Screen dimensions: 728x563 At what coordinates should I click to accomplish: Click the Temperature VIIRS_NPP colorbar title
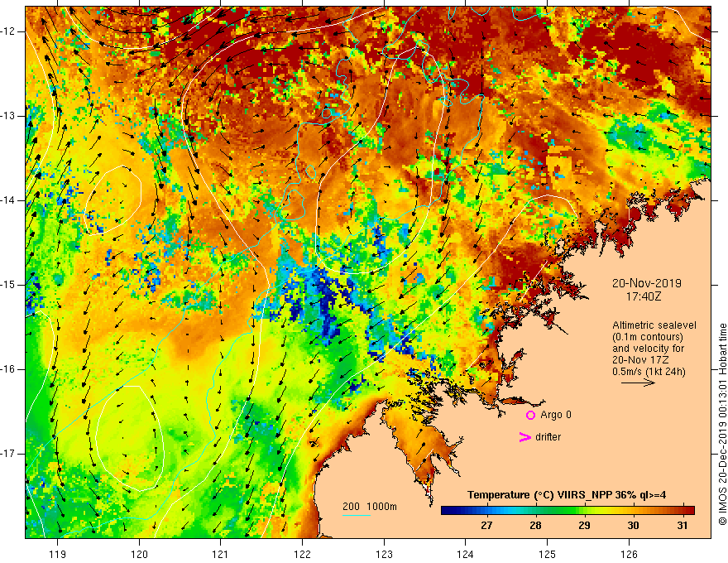pos(567,495)
